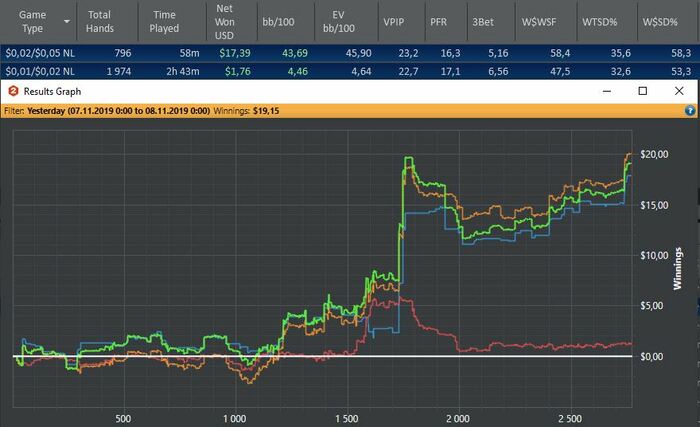Sort by Total Hands column header

(100, 21)
